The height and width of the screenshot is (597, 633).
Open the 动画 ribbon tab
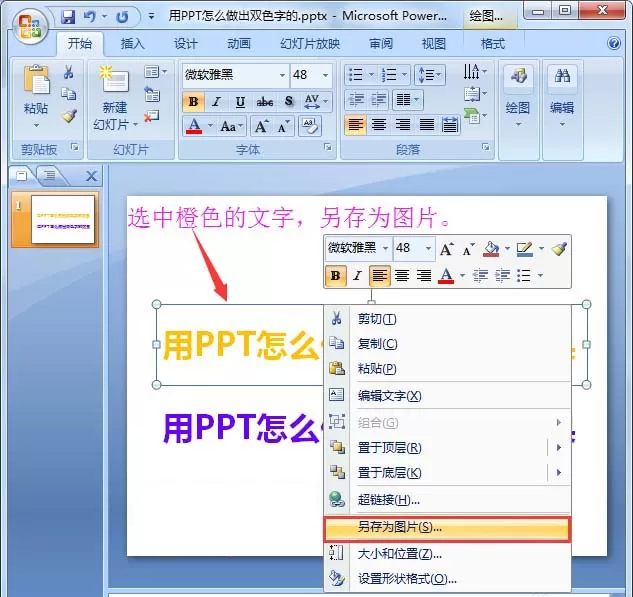[x=239, y=44]
